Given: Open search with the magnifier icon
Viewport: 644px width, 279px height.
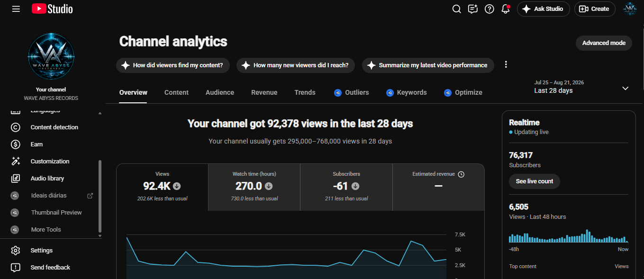Looking at the screenshot, I should click(x=456, y=9).
